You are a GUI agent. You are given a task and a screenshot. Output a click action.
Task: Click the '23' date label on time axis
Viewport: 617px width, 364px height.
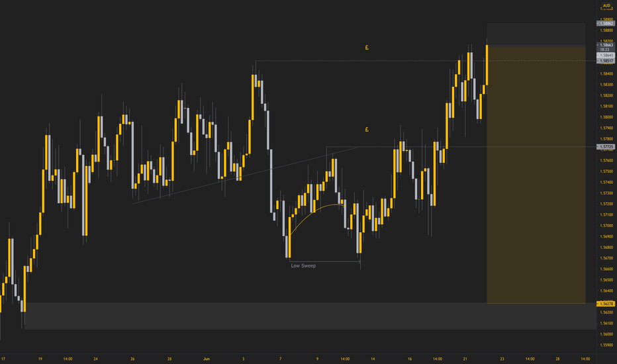tap(502, 359)
